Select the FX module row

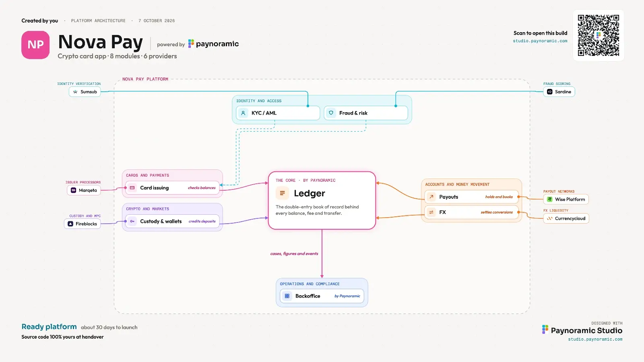(x=471, y=212)
